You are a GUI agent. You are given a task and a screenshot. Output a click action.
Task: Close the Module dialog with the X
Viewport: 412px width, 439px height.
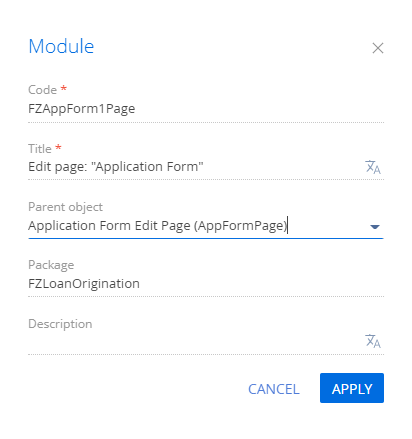(x=378, y=48)
